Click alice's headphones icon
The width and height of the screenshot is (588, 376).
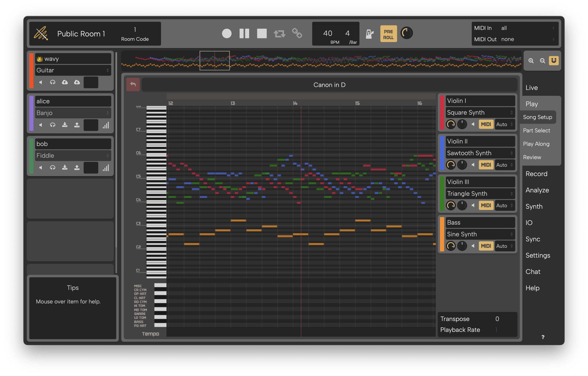pos(52,125)
